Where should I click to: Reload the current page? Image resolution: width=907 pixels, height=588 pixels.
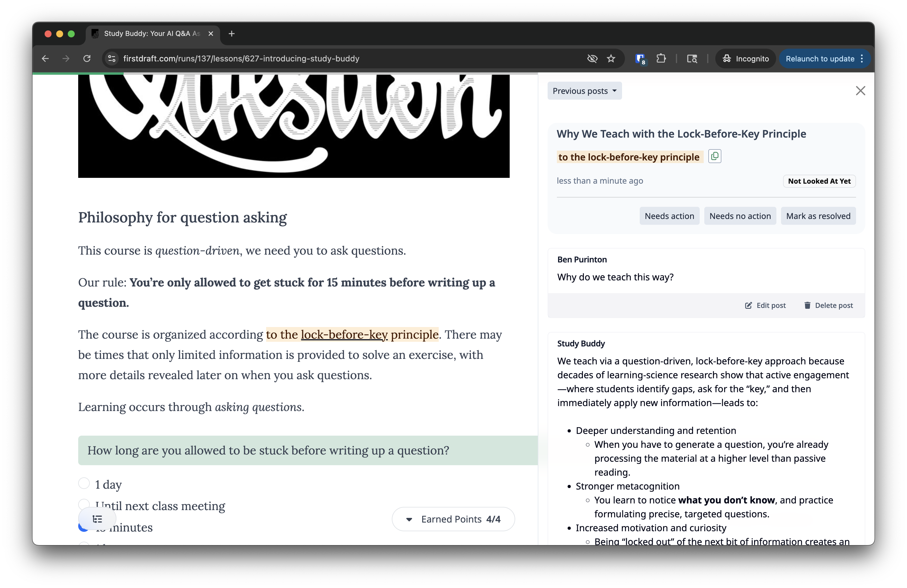pos(87,59)
